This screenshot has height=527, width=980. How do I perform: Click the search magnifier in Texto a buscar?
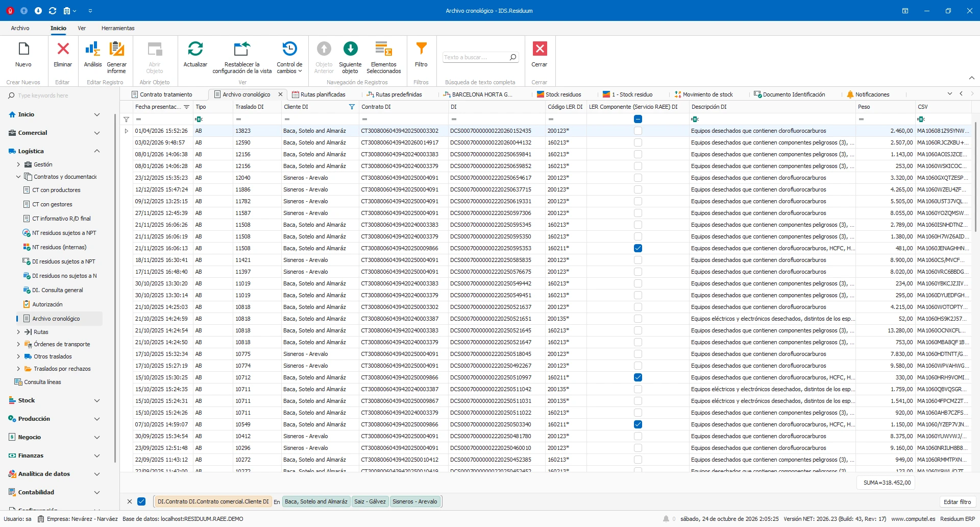click(x=512, y=57)
